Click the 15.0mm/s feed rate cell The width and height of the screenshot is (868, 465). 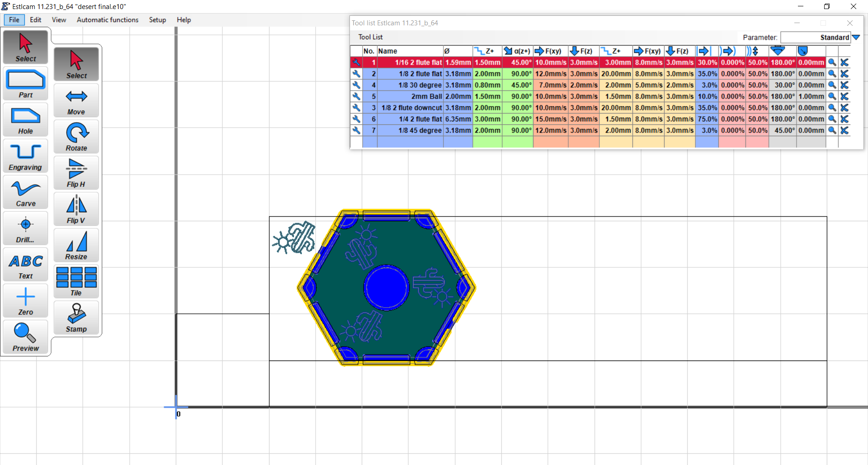551,119
